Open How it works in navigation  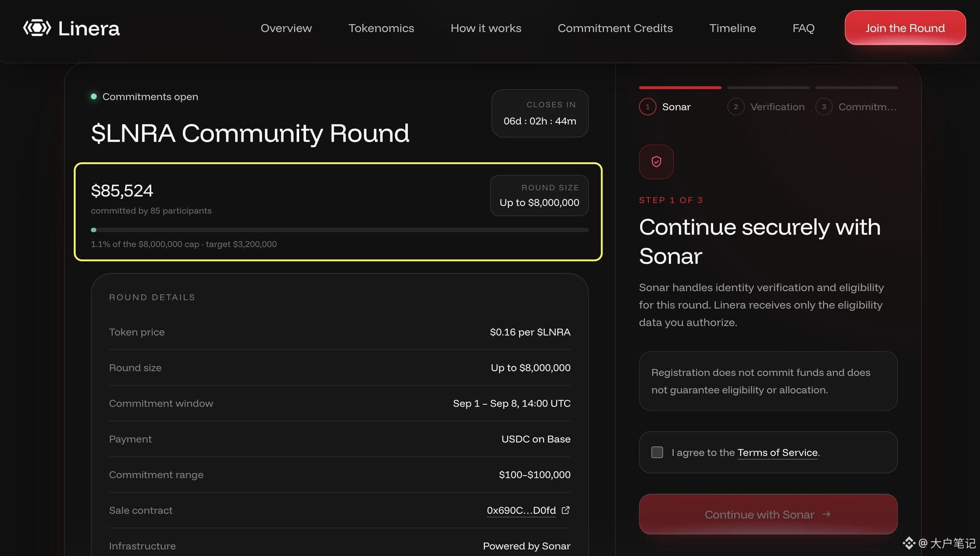coord(486,28)
